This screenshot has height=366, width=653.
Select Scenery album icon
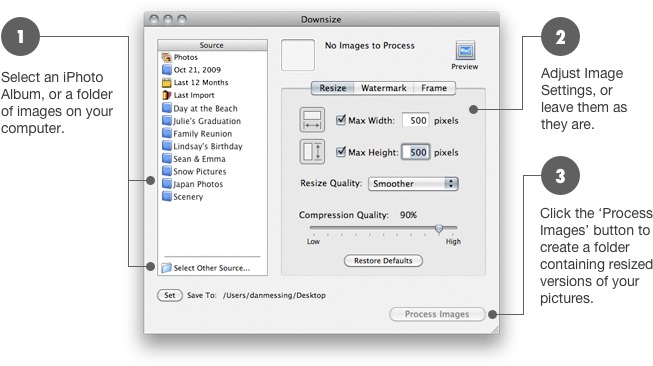[167, 196]
